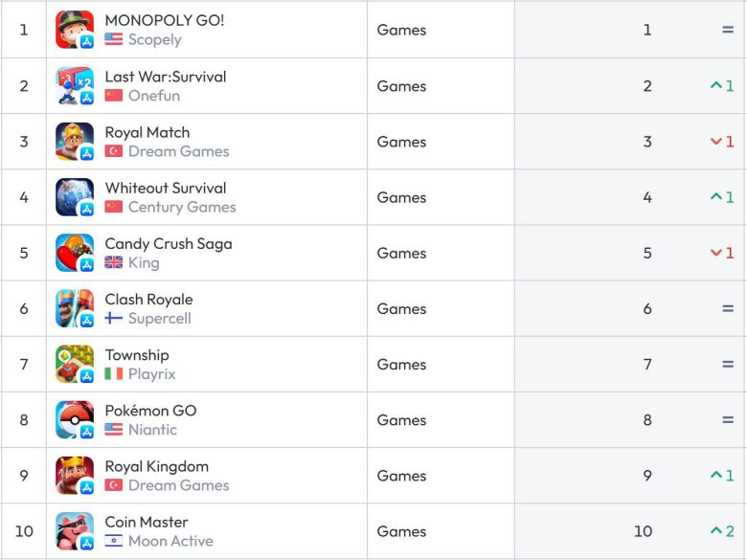Image resolution: width=747 pixels, height=560 pixels.
Task: Click the Township game icon
Action: [x=75, y=364]
